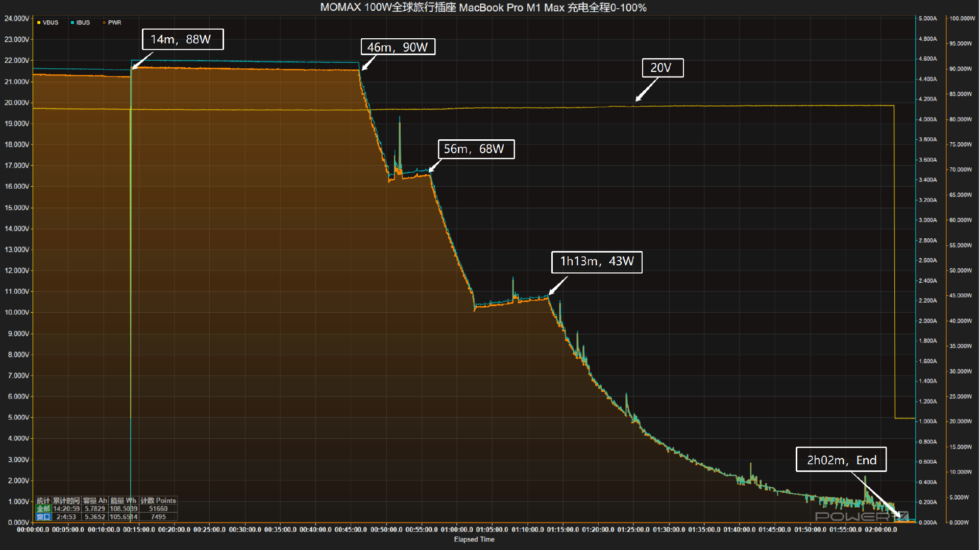The image size is (980, 550).
Task: Click the 4.000A current axis tick
Action: [x=928, y=119]
